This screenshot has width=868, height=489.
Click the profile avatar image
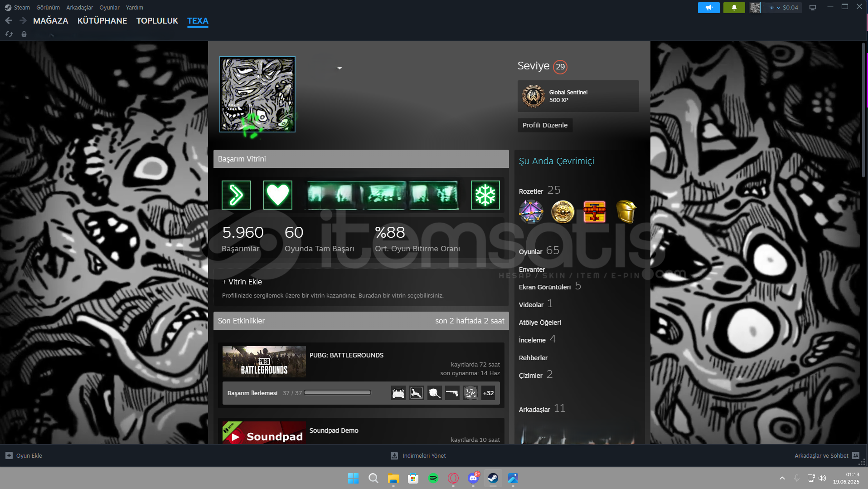tap(257, 94)
